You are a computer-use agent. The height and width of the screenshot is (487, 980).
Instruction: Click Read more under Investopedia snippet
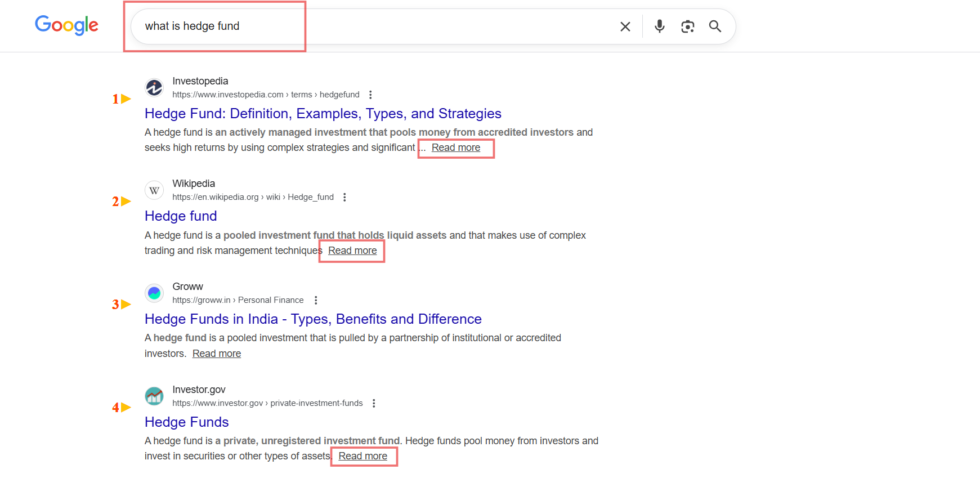[x=455, y=148]
